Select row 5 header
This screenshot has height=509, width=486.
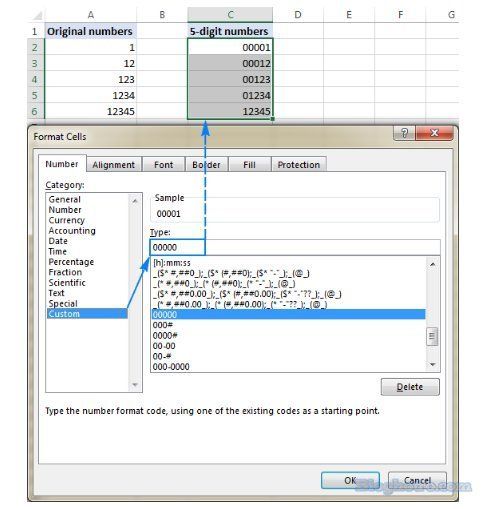(35, 95)
